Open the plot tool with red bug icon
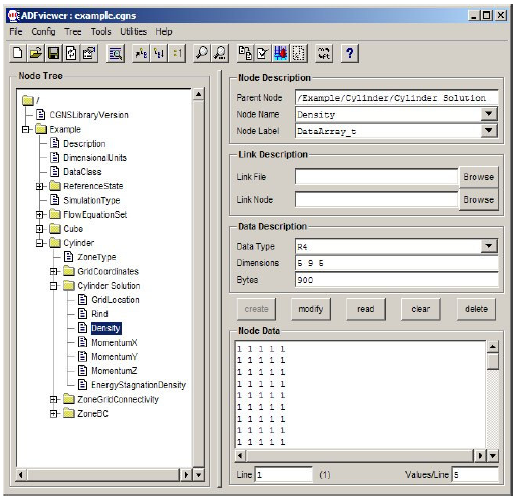Image resolution: width=516 pixels, height=499 pixels. (281, 53)
